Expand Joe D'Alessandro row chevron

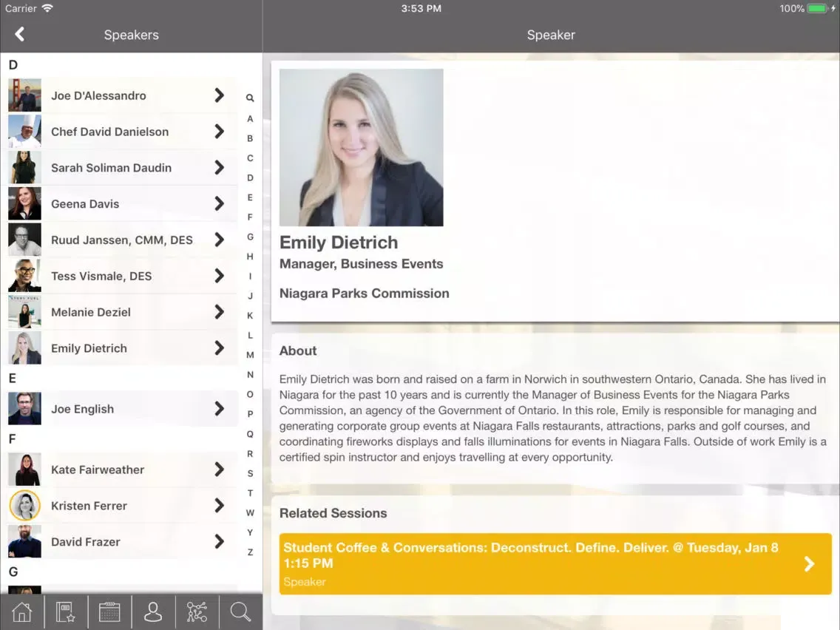coord(219,95)
